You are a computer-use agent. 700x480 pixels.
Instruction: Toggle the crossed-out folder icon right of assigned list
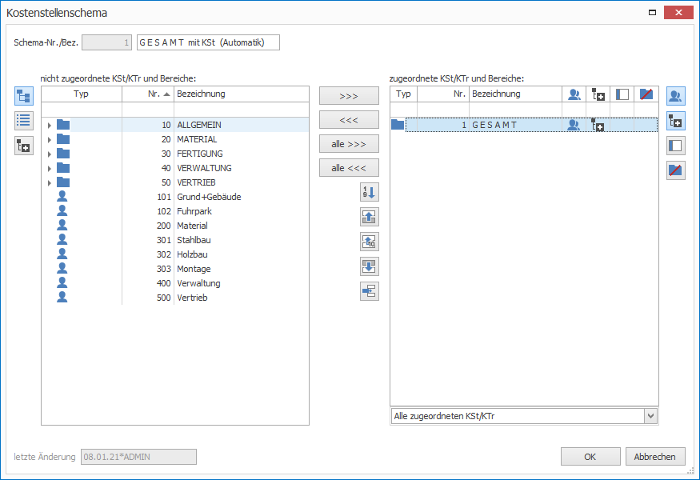click(675, 170)
